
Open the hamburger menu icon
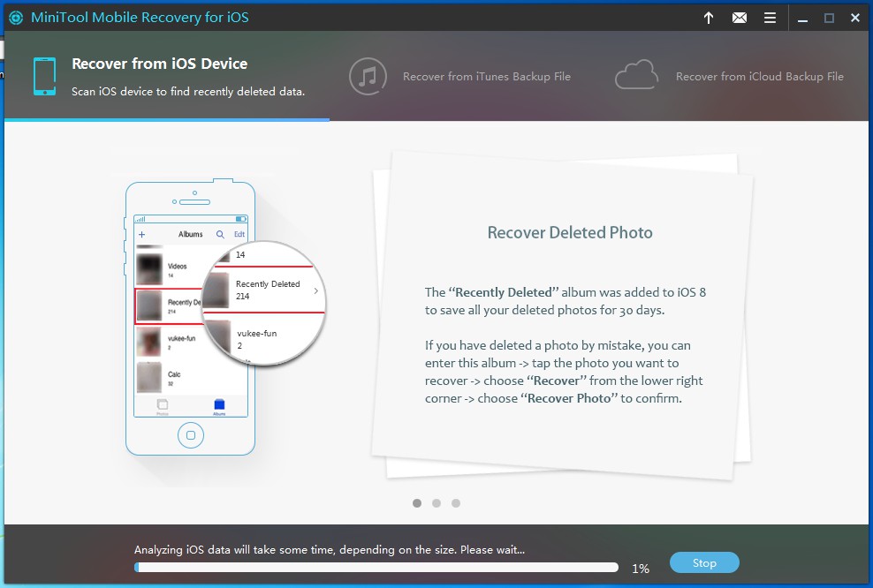click(x=770, y=18)
